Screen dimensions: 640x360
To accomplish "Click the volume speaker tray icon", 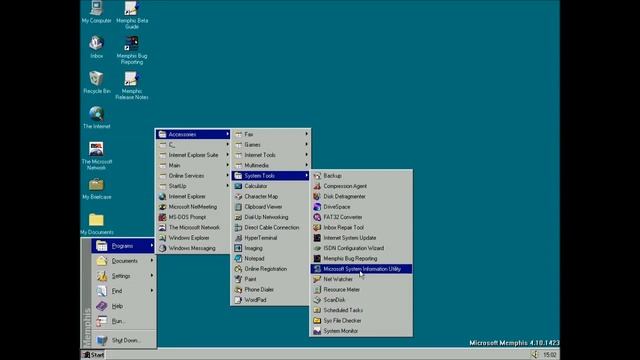I will pyautogui.click(x=534, y=354).
